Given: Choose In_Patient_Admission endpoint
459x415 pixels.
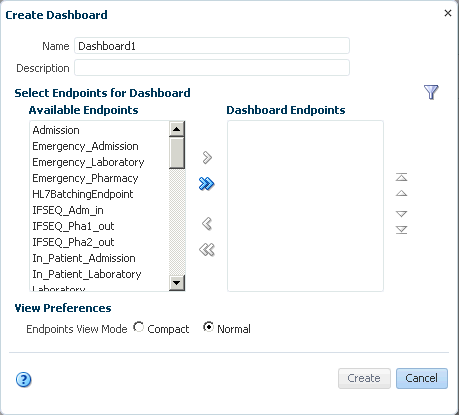Looking at the screenshot, I should pyautogui.click(x=84, y=258).
